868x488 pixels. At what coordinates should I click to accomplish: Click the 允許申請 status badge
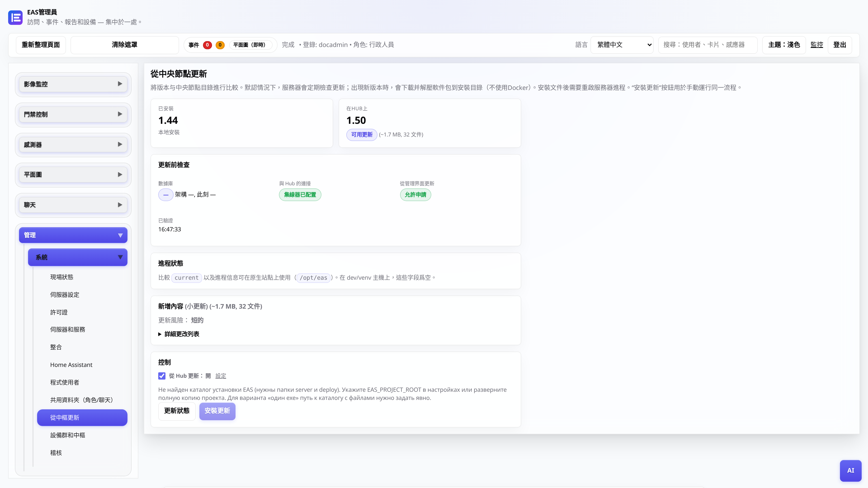tap(415, 195)
